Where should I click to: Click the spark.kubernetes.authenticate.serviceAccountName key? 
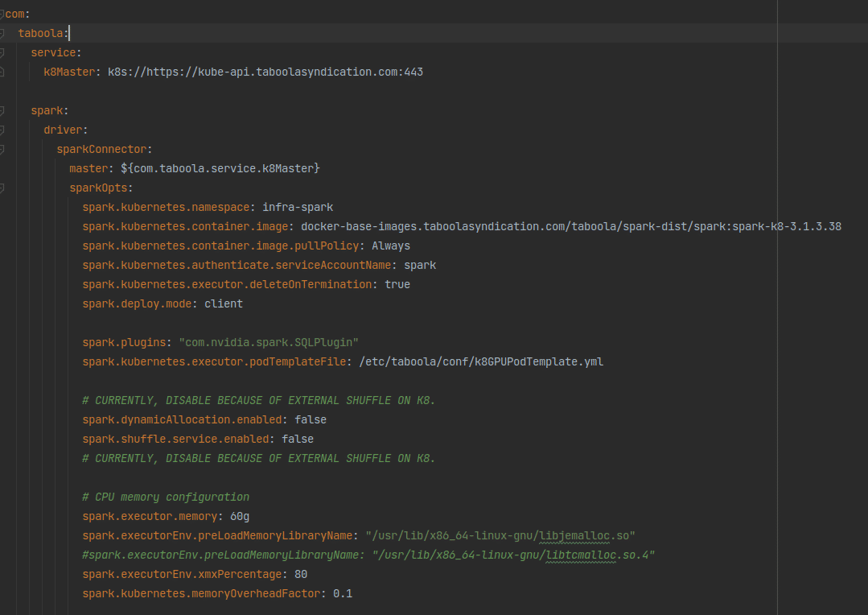pyautogui.click(x=237, y=266)
